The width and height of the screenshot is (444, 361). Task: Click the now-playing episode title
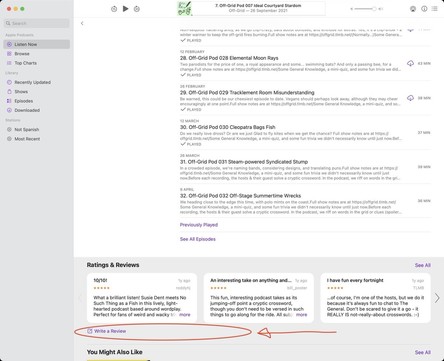click(258, 6)
